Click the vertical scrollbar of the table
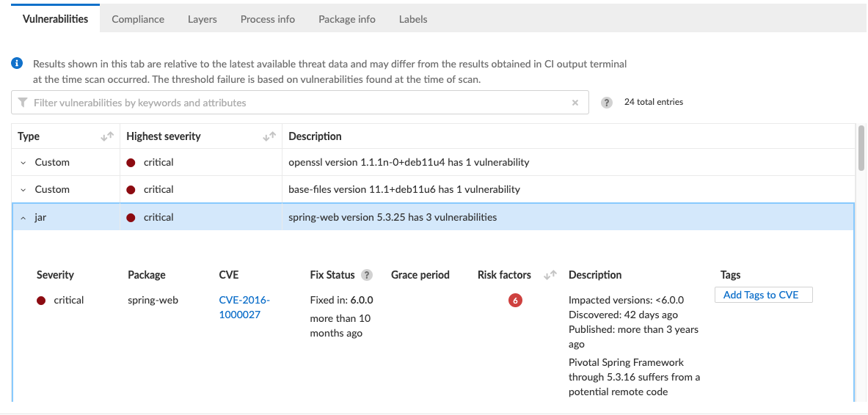The image size is (868, 415). (x=861, y=147)
